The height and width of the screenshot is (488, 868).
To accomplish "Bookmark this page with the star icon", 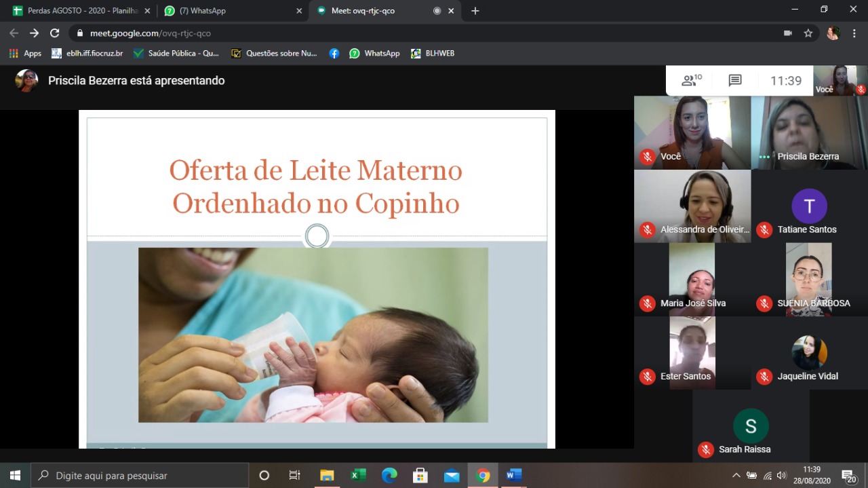I will 808,33.
